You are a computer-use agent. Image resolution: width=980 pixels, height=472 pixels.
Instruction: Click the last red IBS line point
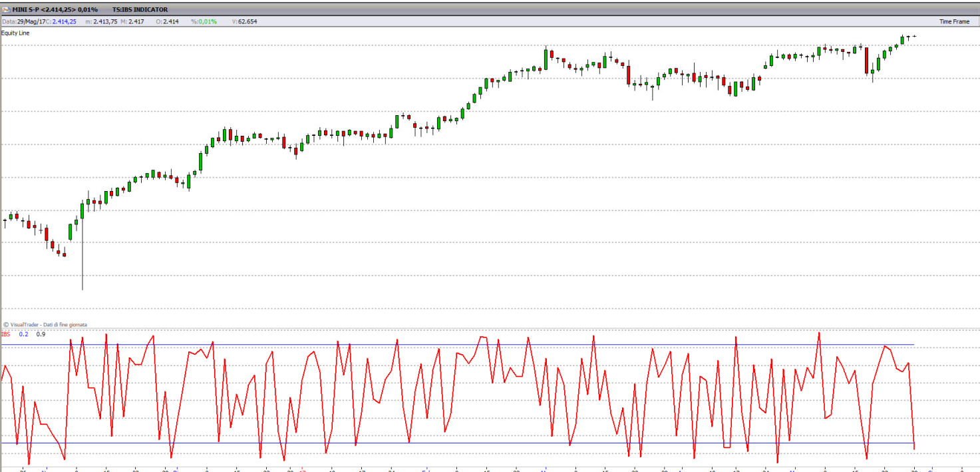click(915, 448)
